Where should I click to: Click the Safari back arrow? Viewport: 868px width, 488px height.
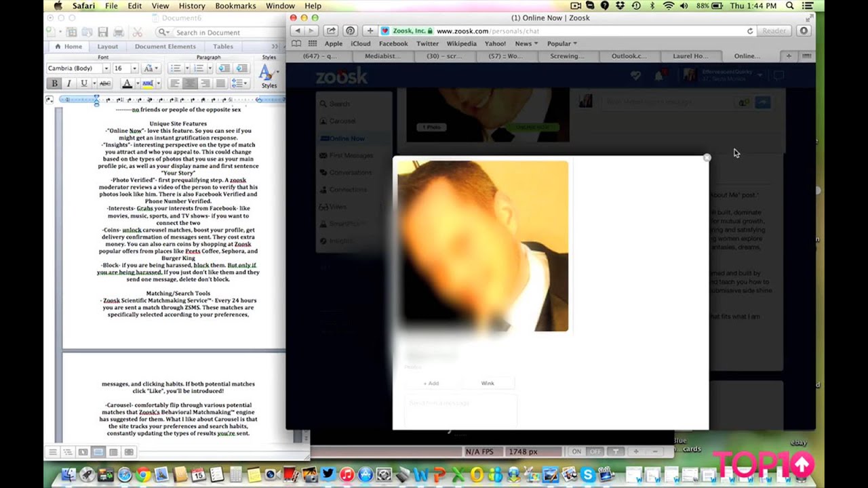point(297,30)
